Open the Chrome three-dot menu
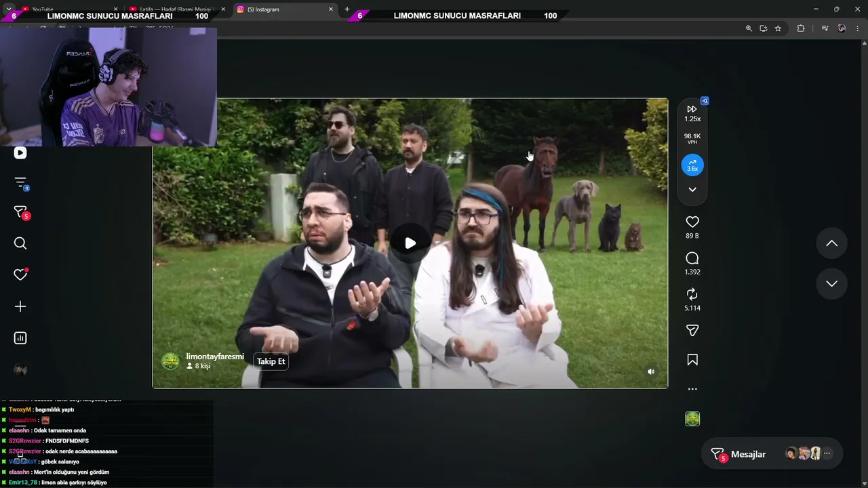This screenshot has width=868, height=488. [858, 28]
